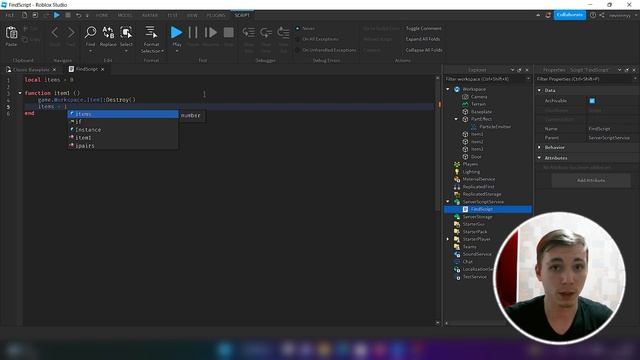This screenshot has height=360, width=640.
Task: Click the Share icon near username
Action: (602, 15)
